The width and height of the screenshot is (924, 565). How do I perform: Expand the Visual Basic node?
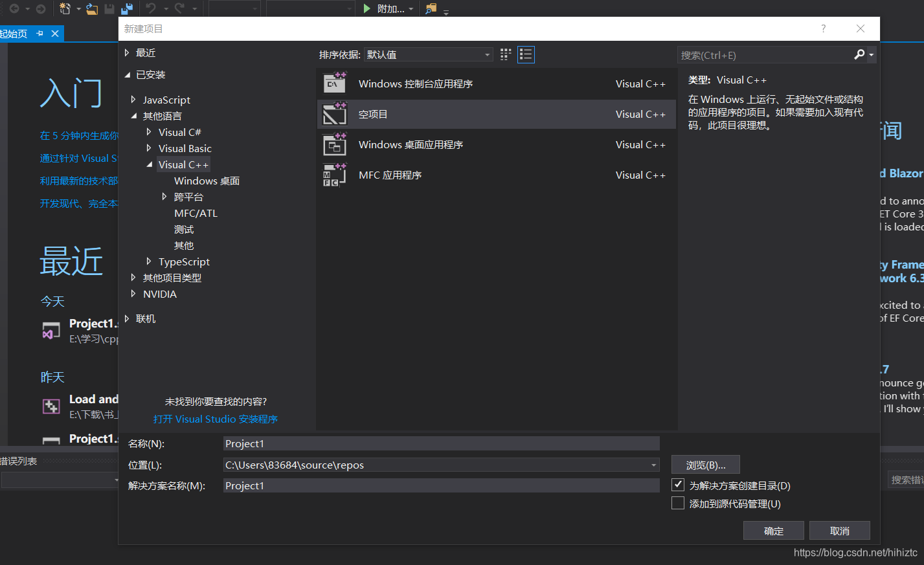coord(149,148)
